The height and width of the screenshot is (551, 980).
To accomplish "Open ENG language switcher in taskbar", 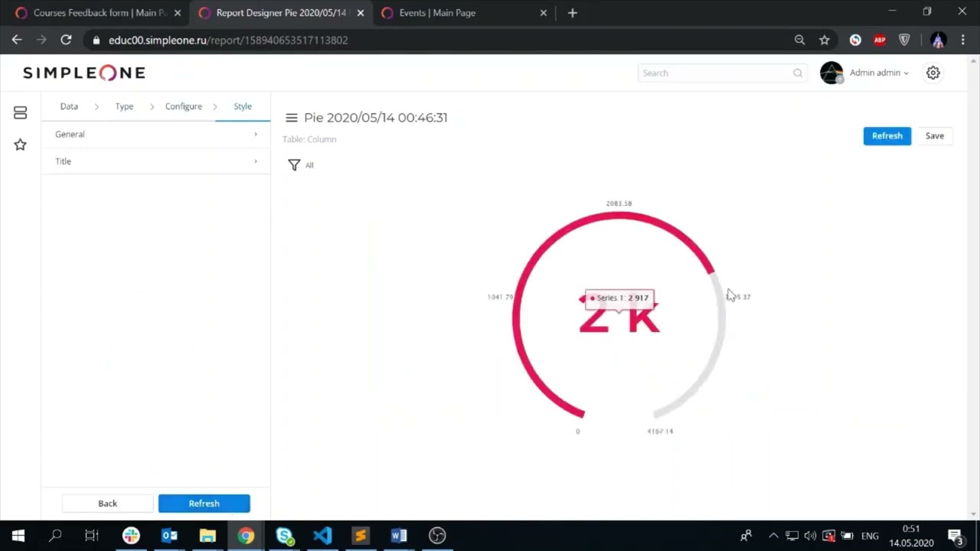I will (870, 536).
